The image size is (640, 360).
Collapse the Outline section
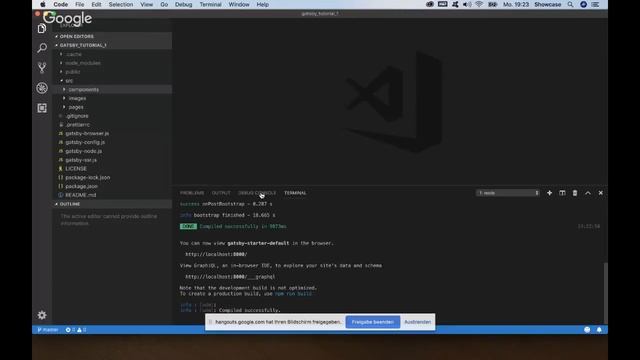tap(112, 204)
